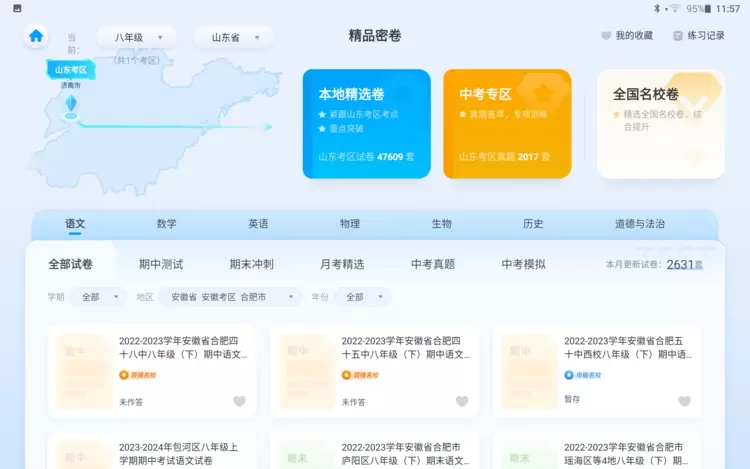Image resolution: width=750 pixels, height=469 pixels.
Task: Open 我的收藏 heart icon
Action: [606, 36]
